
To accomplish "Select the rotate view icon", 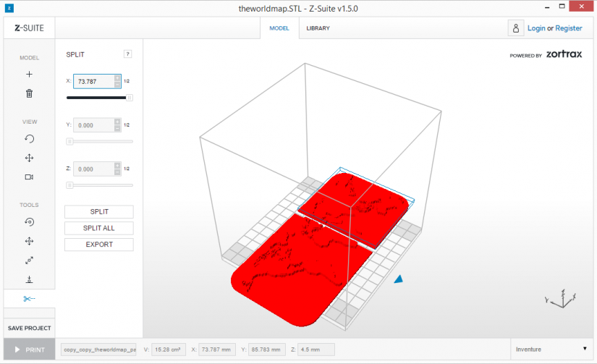I will pos(29,139).
